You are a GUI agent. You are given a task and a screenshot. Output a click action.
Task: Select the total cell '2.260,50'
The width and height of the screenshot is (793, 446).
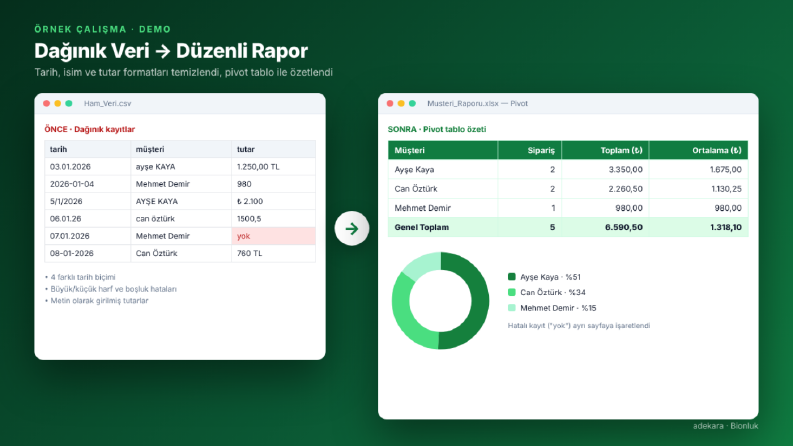[x=605, y=189]
